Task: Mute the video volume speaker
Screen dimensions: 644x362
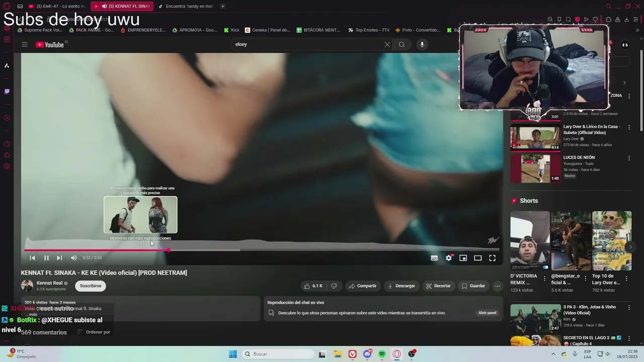Action: 74,258
